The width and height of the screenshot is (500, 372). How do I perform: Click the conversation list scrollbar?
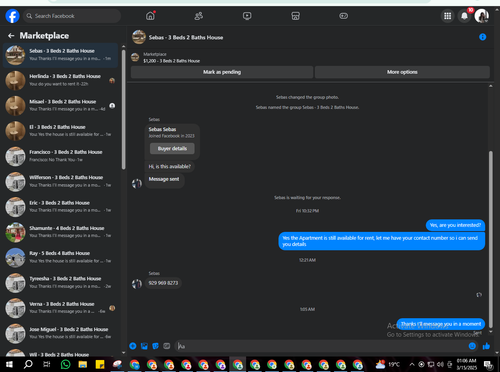click(x=124, y=109)
